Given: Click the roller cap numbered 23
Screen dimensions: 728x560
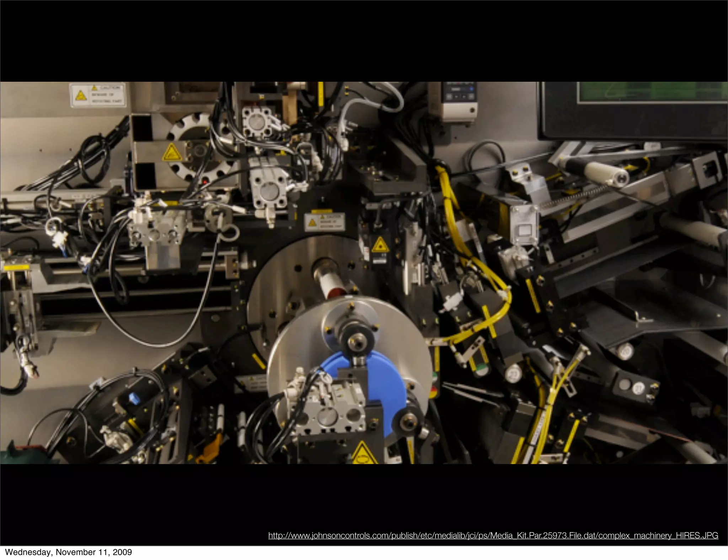Looking at the screenshot, I should coord(514,374).
